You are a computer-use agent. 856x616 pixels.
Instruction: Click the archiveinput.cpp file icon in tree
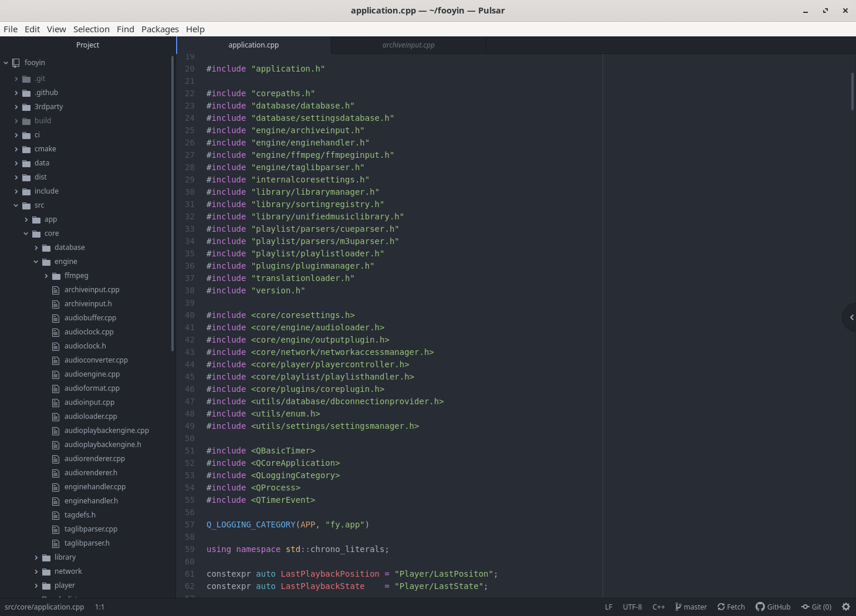56,290
